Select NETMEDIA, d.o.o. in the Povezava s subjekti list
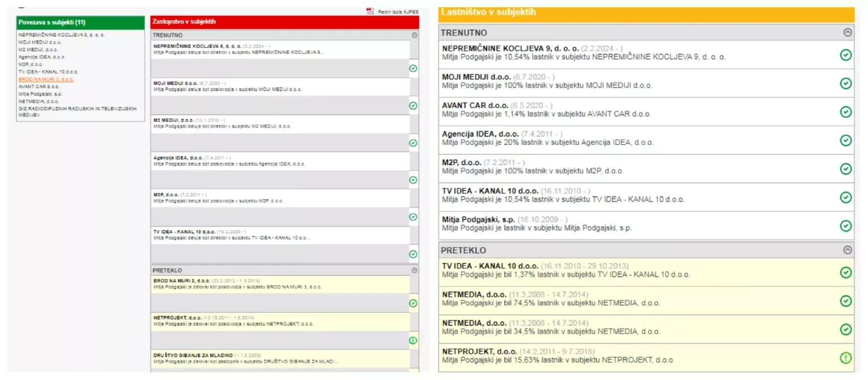 pyautogui.click(x=38, y=101)
